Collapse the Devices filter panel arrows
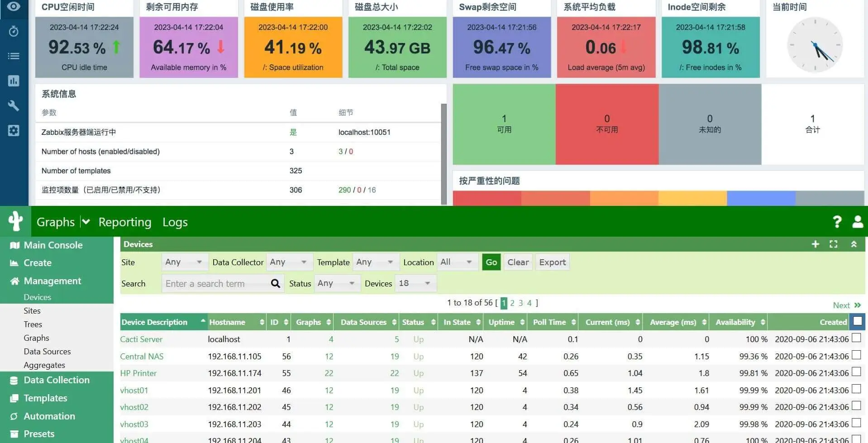Viewport: 868px width, 443px height. [854, 244]
